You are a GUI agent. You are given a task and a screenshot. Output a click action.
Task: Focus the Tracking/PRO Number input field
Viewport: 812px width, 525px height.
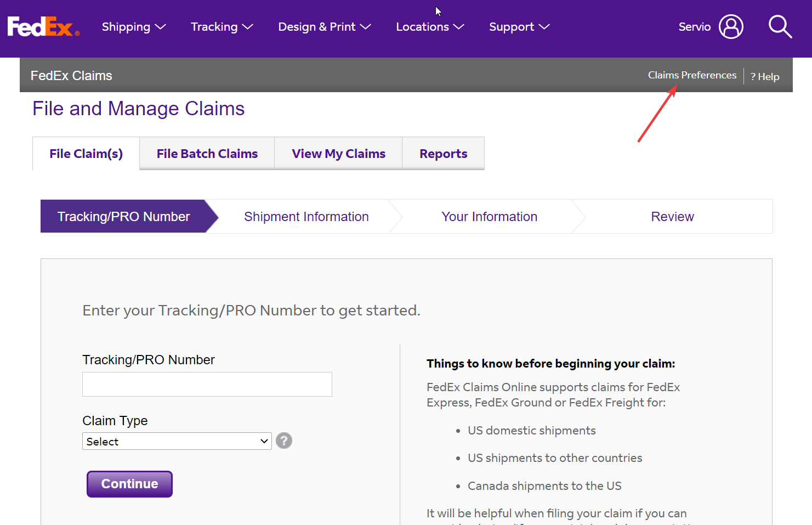207,384
